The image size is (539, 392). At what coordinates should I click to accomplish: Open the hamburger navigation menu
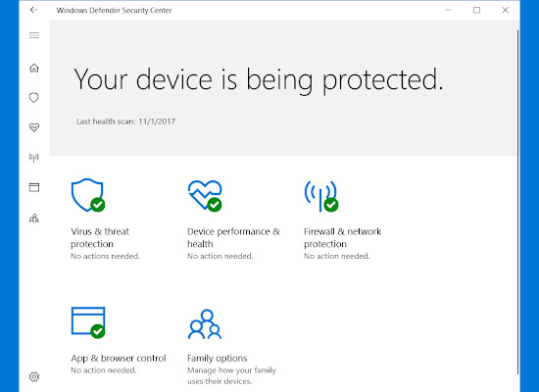[34, 35]
